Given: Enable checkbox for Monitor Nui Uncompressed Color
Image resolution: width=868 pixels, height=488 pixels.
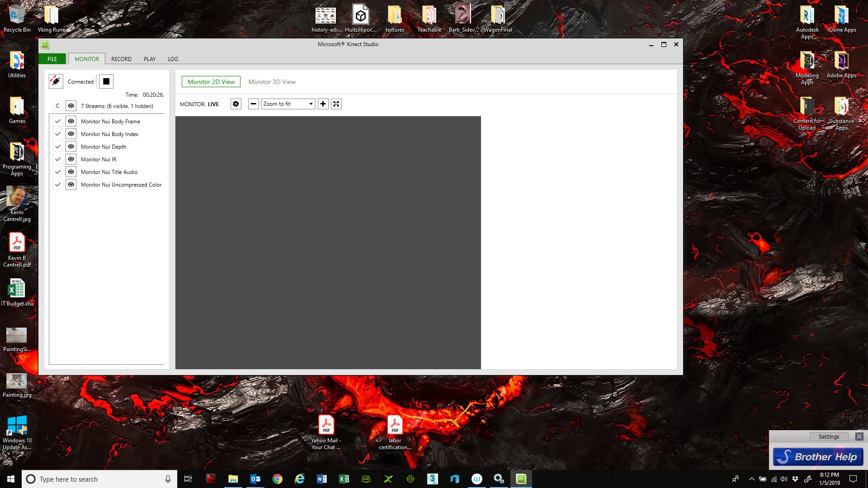Looking at the screenshot, I should coord(58,185).
